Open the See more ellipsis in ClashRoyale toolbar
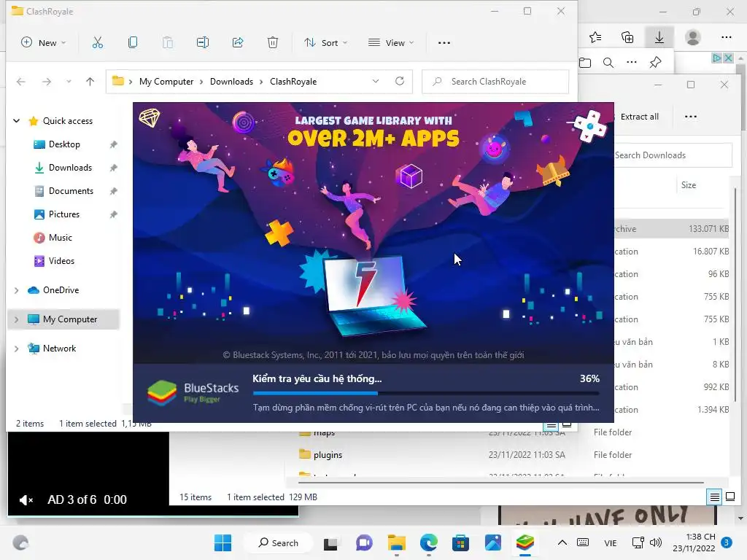The height and width of the screenshot is (560, 747). (444, 43)
